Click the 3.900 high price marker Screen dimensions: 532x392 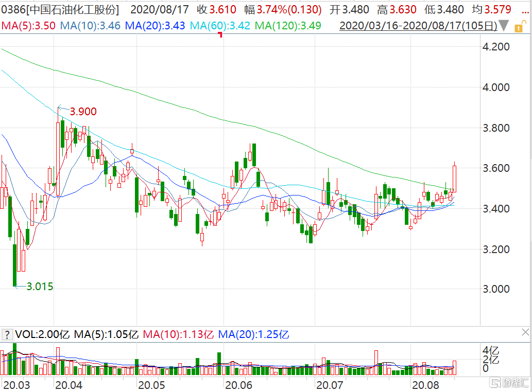(82, 111)
